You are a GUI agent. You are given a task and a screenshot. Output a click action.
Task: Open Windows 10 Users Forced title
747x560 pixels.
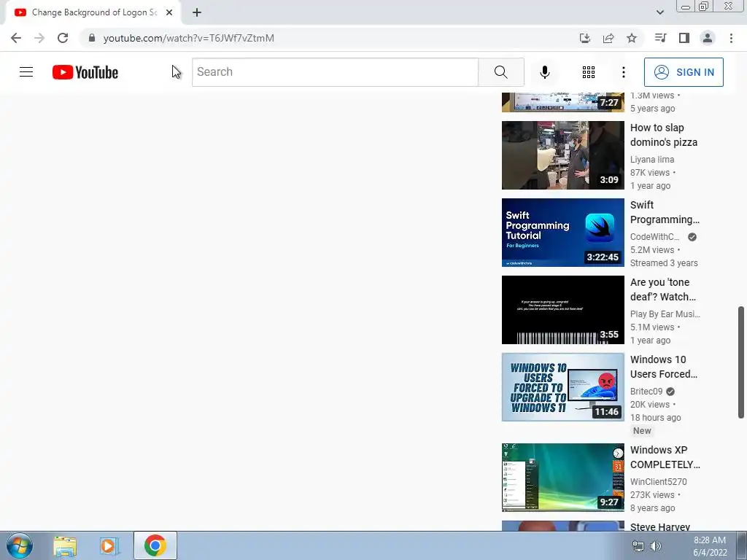pos(664,367)
